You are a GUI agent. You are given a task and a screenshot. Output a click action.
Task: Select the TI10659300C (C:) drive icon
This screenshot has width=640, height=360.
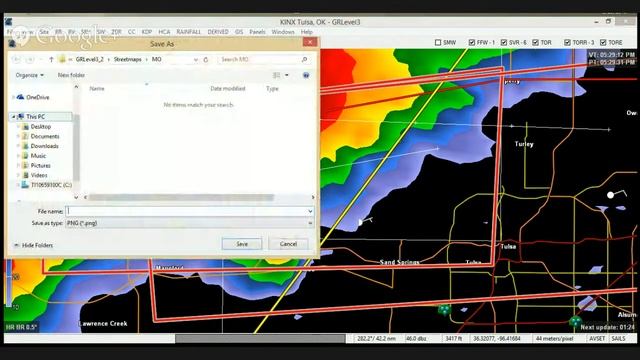point(25,185)
